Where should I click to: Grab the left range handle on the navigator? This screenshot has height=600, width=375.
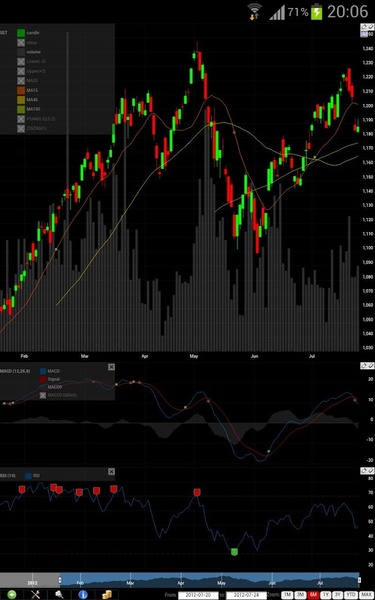59,580
